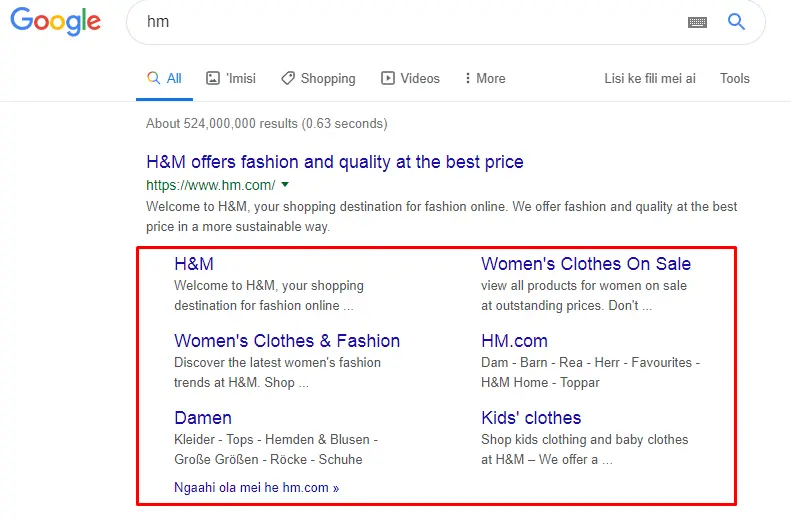Open the Tools menu
This screenshot has height=521, width=791.
pyautogui.click(x=734, y=79)
